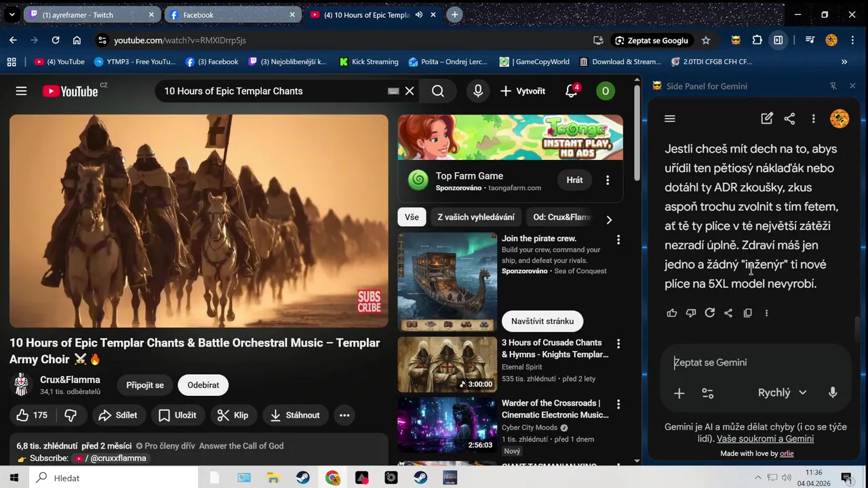
Task: Open the Zeptat se Googlu button
Action: click(x=652, y=40)
